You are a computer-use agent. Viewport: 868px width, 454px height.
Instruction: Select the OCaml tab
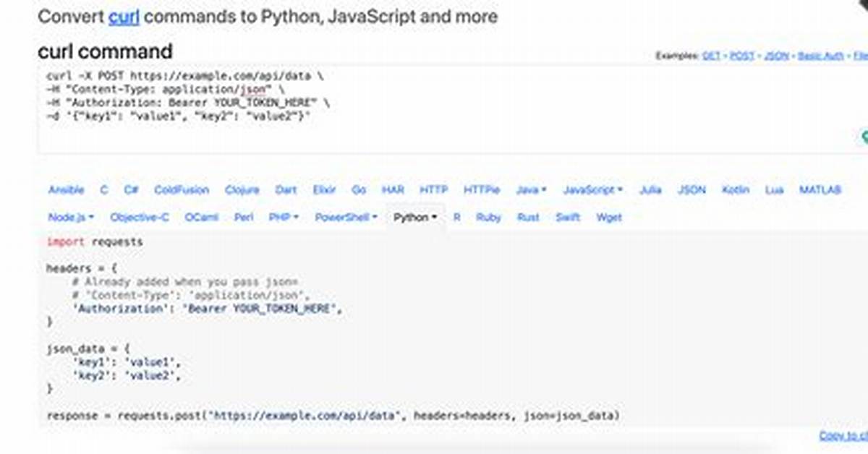[x=202, y=218]
